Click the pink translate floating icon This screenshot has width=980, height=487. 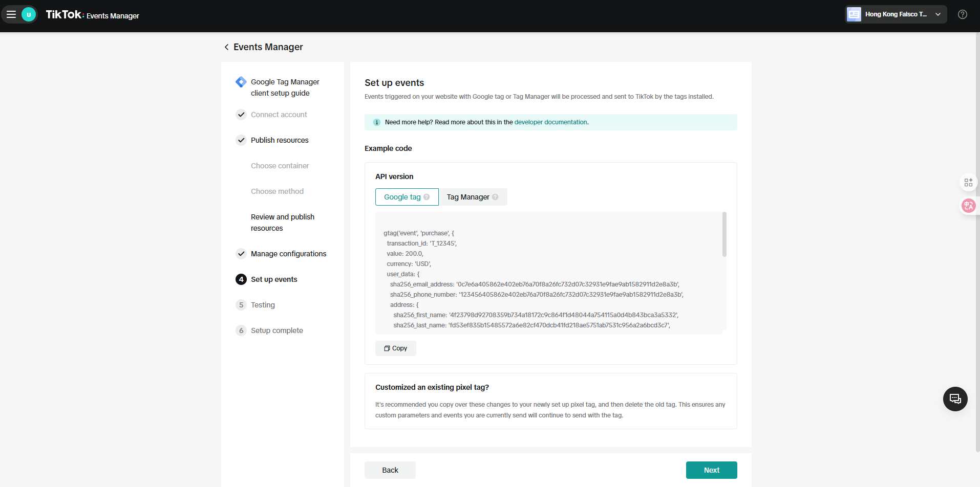click(x=968, y=206)
